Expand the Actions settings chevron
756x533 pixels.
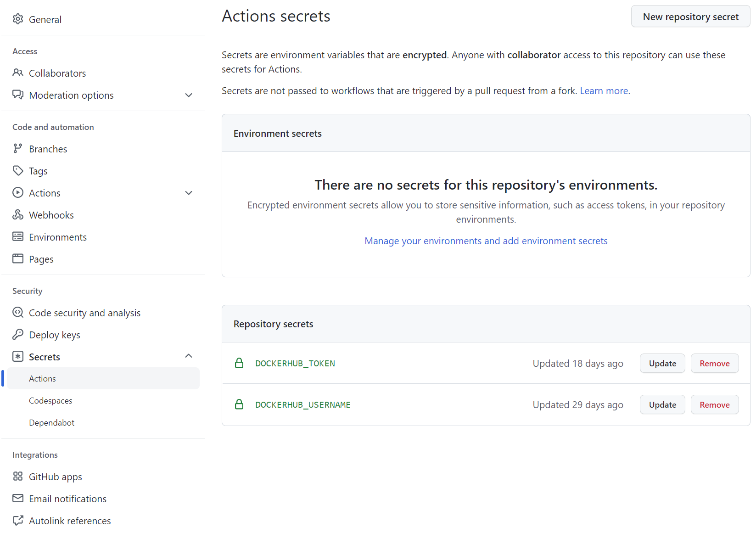(x=189, y=193)
